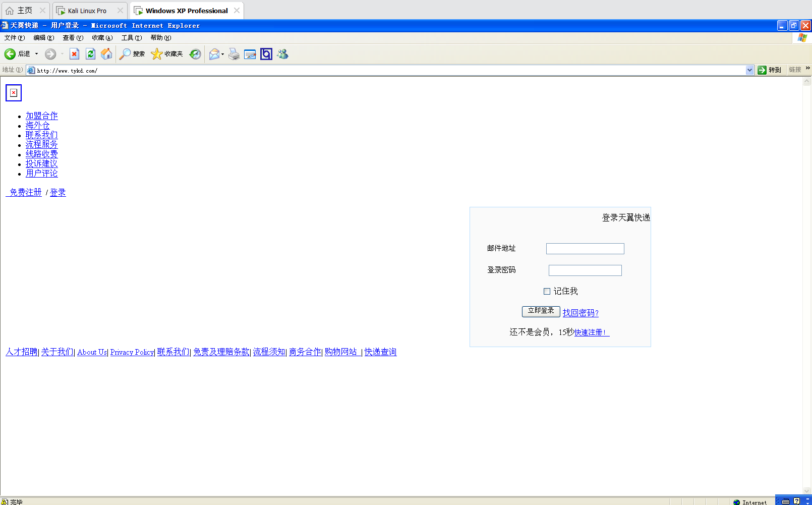Stop page loading with the red X icon
Viewport: 812px width, 505px height.
[x=74, y=54]
